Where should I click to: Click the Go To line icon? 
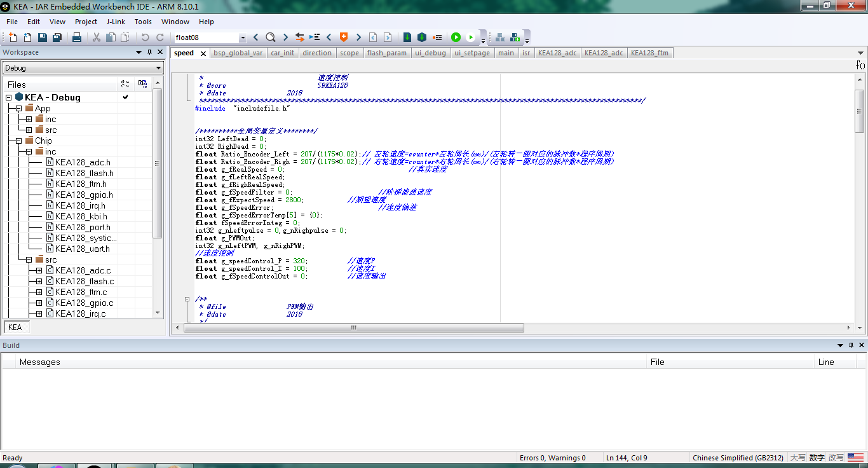pos(314,38)
